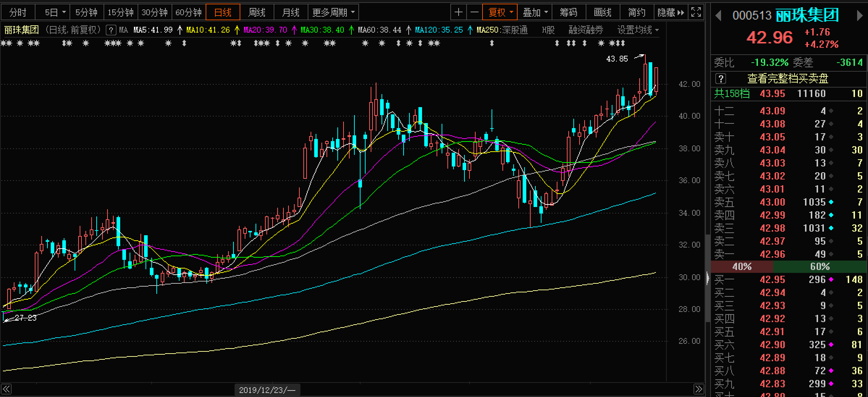Click H股 tag link
The image size is (868, 397).
pyautogui.click(x=548, y=30)
